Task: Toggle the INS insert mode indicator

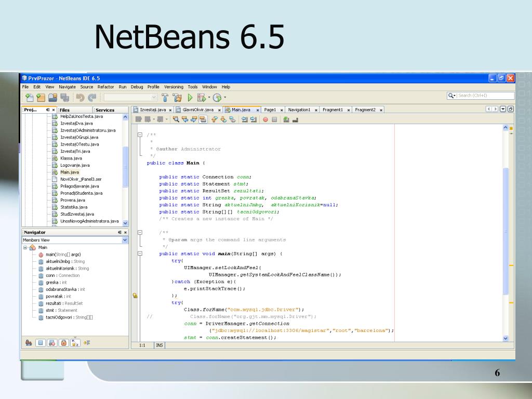Action: [159, 345]
